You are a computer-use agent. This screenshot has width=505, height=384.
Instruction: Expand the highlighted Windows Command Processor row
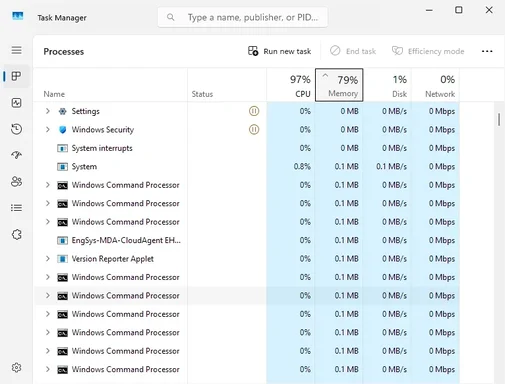[48, 295]
